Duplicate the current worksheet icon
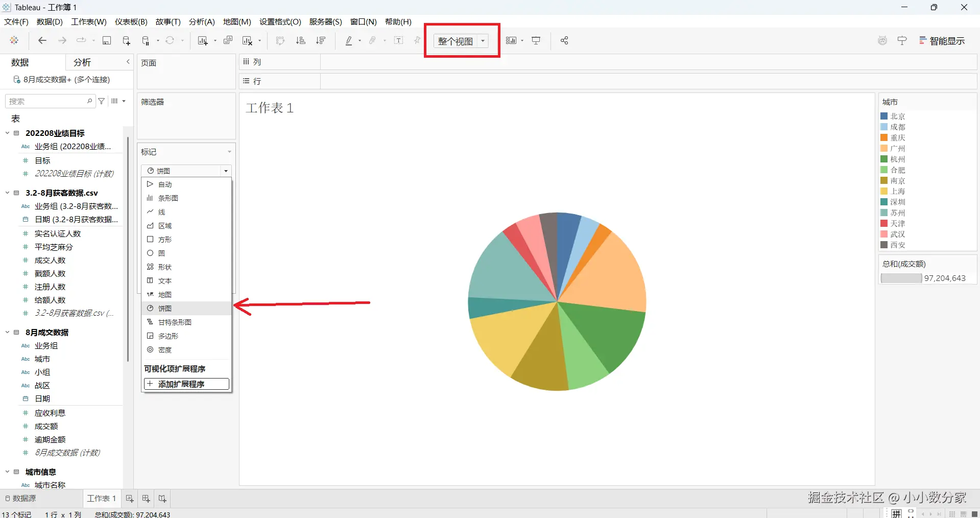The width and height of the screenshot is (980, 518). 228,40
